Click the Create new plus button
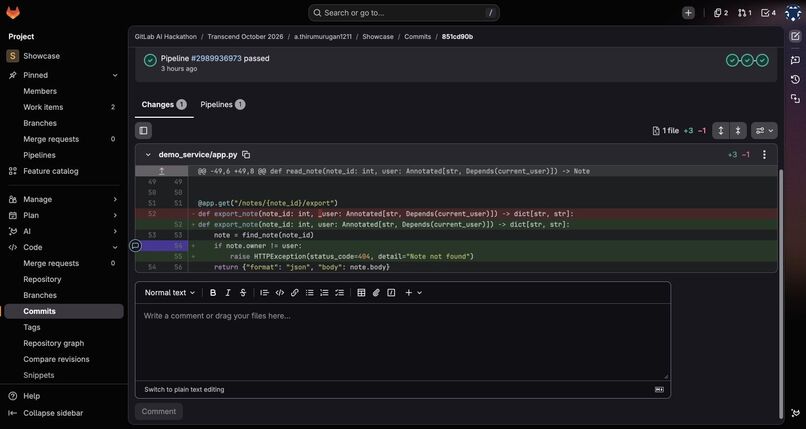The image size is (806, 429). [688, 13]
